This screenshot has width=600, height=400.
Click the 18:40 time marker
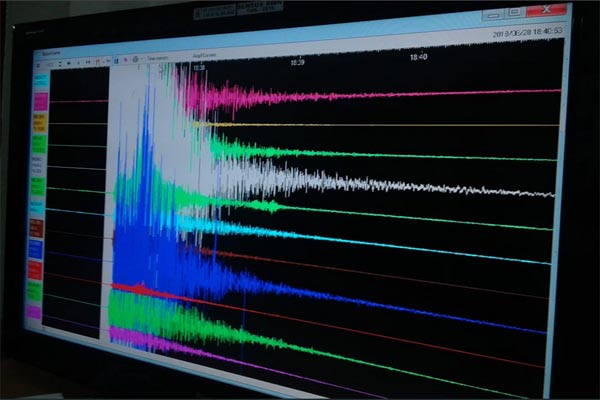point(418,57)
